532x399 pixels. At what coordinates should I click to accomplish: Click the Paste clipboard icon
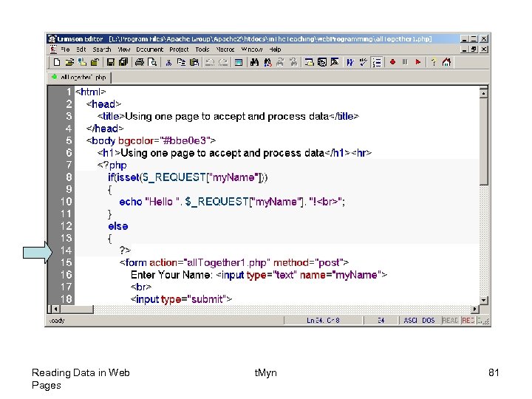click(194, 62)
